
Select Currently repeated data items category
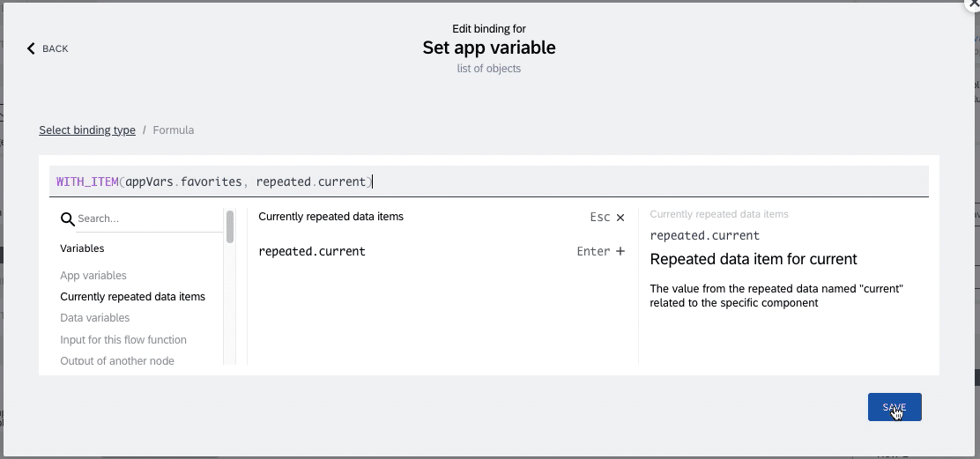point(132,297)
